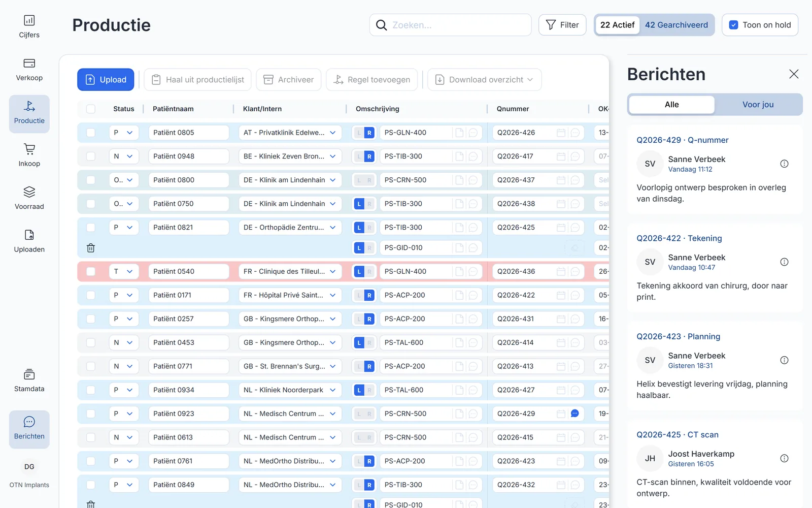Open the Filter button

pyautogui.click(x=562, y=25)
